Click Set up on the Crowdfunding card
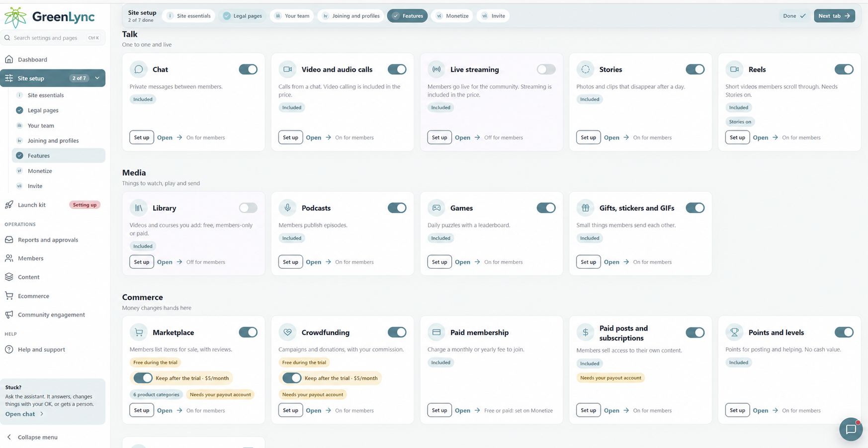 click(290, 410)
